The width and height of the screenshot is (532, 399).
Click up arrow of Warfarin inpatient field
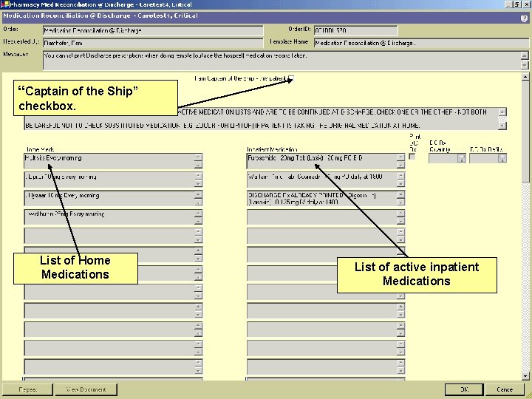[x=400, y=176]
